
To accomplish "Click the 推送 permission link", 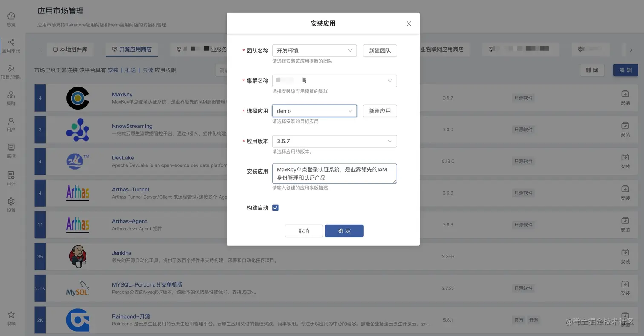I will point(130,70).
